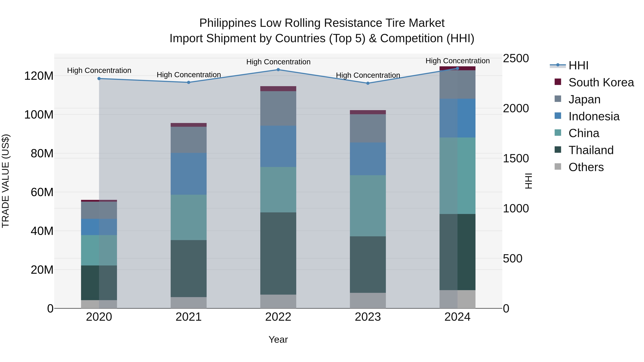Click China segment of 2023 bar

(x=368, y=206)
